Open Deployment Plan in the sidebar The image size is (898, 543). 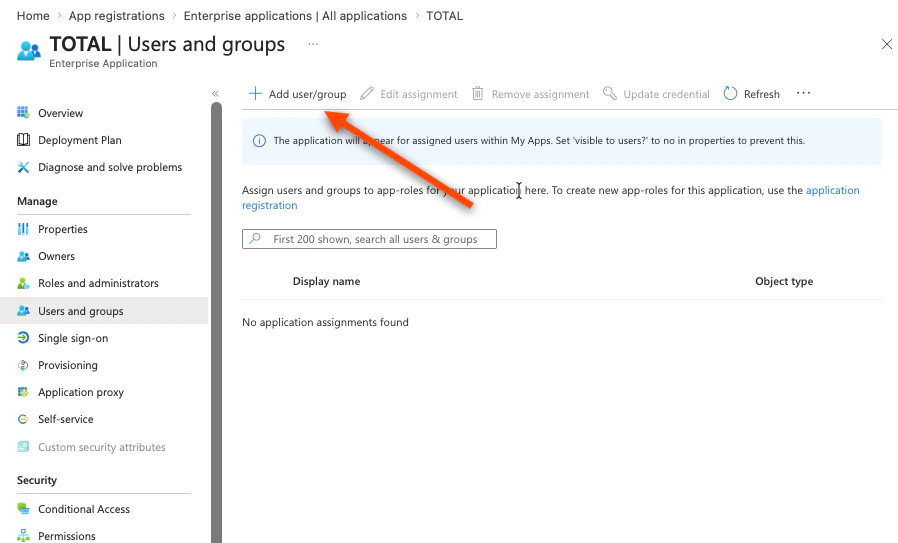click(x=80, y=140)
